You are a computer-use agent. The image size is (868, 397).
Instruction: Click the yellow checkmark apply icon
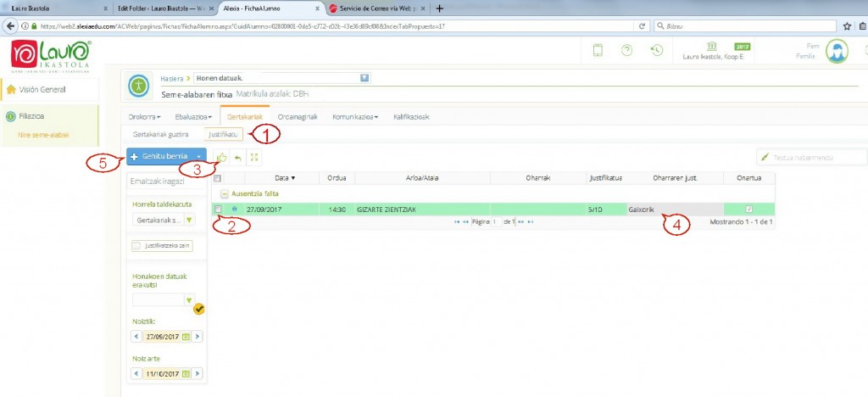(x=199, y=309)
